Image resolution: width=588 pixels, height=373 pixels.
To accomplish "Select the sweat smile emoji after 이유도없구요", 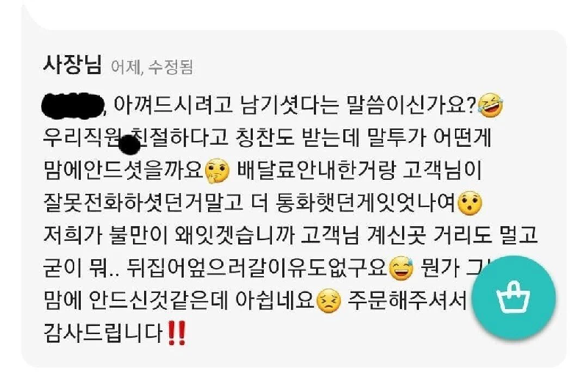I will coord(401,268).
